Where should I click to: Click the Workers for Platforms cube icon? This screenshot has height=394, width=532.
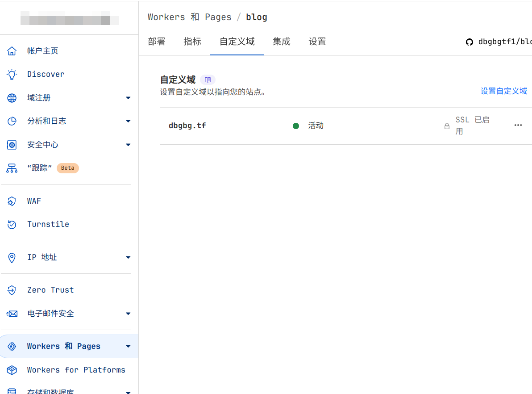[x=12, y=370]
